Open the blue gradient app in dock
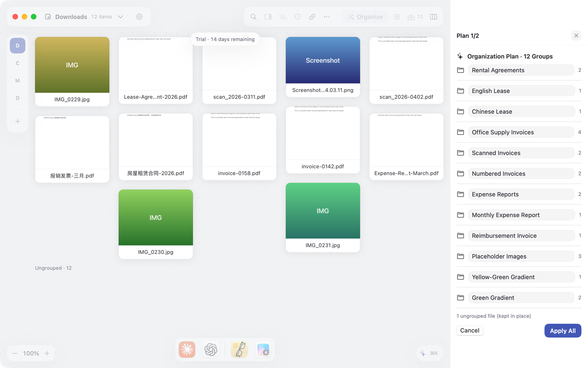The image size is (588, 368). click(263, 350)
